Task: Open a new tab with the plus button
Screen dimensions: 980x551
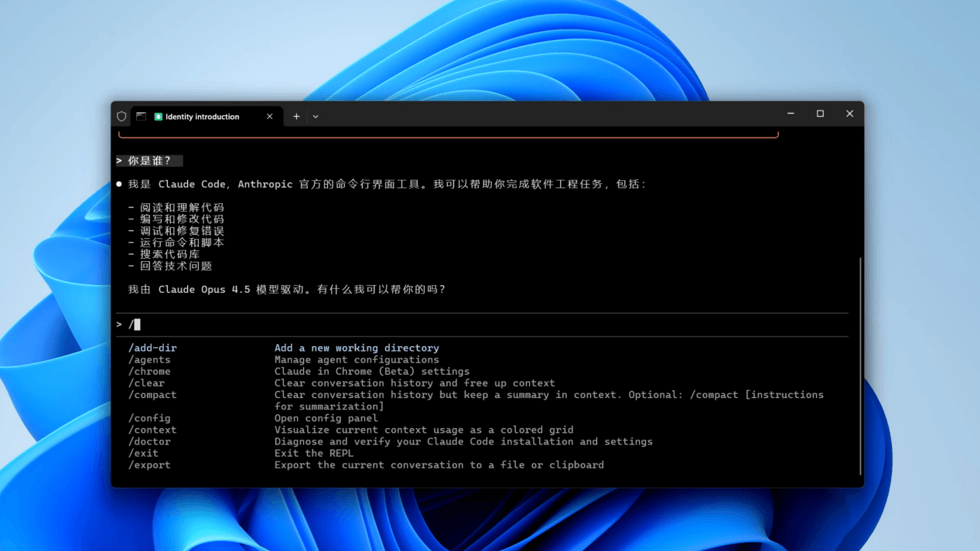Action: pyautogui.click(x=296, y=117)
